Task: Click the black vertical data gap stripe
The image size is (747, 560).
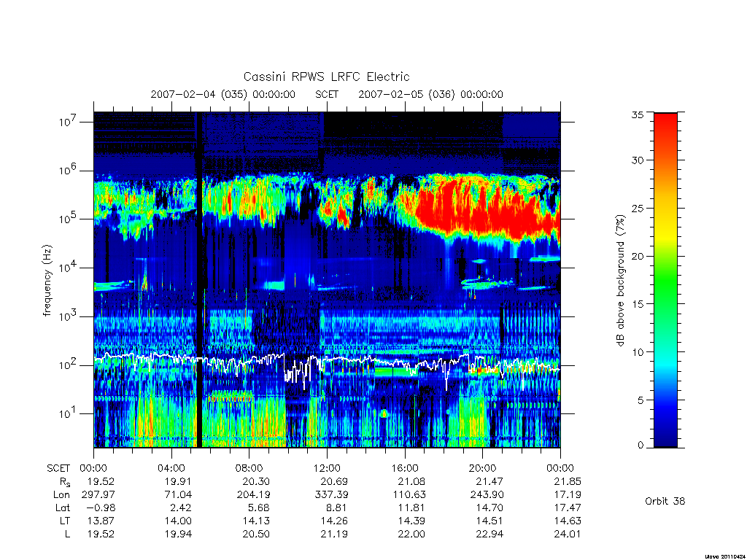Action: click(x=199, y=279)
